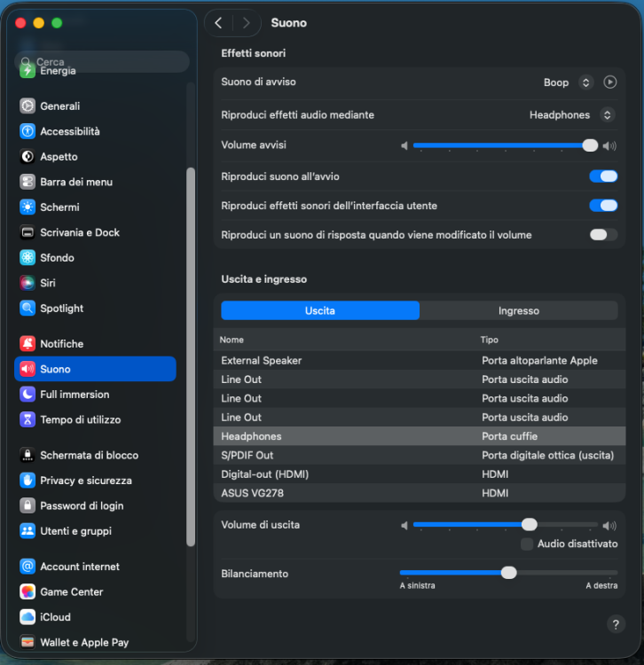
Task: Select Wallet e Apple Pay icon
Action: click(27, 642)
